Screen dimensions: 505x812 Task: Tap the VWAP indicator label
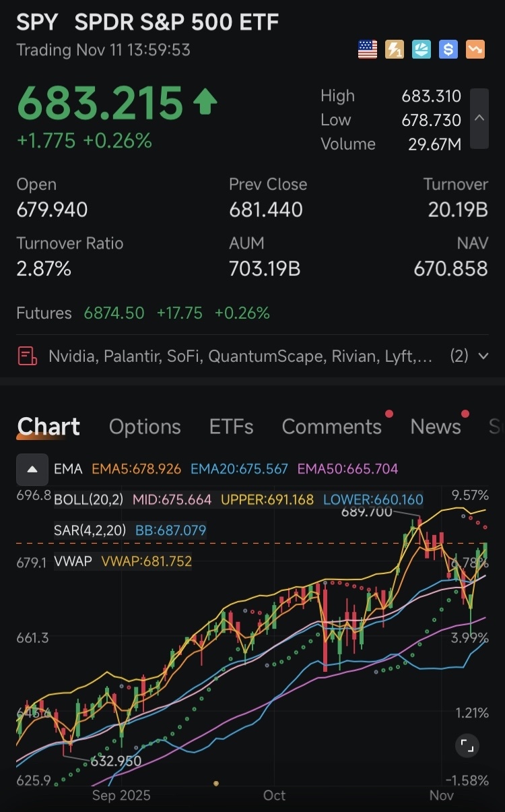72,561
